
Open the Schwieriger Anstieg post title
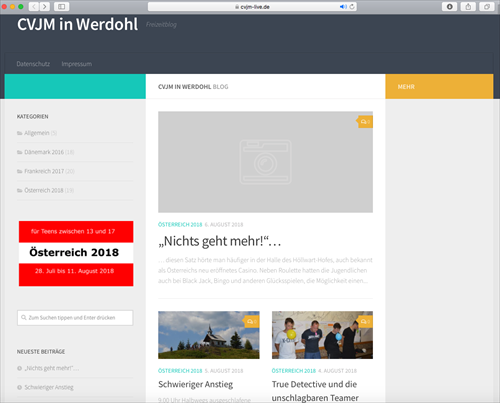click(195, 384)
